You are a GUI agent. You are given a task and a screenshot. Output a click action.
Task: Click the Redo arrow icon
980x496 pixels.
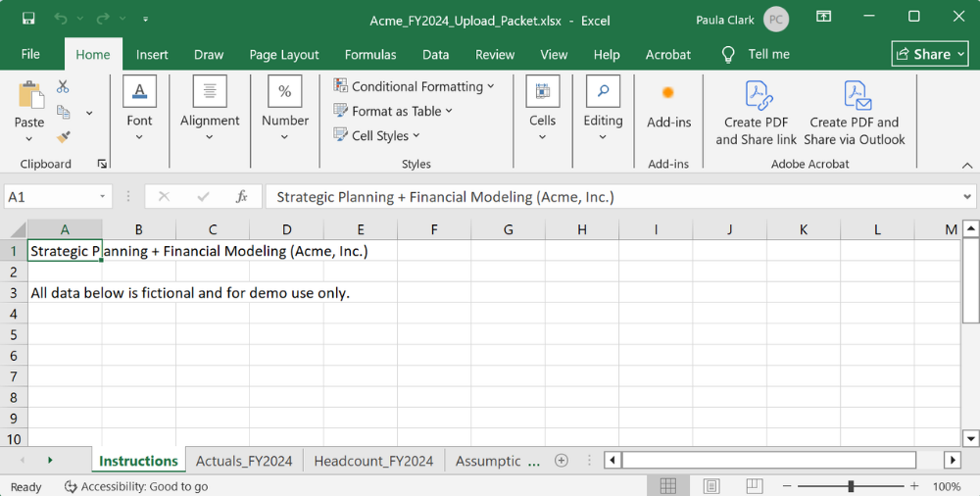coord(103,19)
